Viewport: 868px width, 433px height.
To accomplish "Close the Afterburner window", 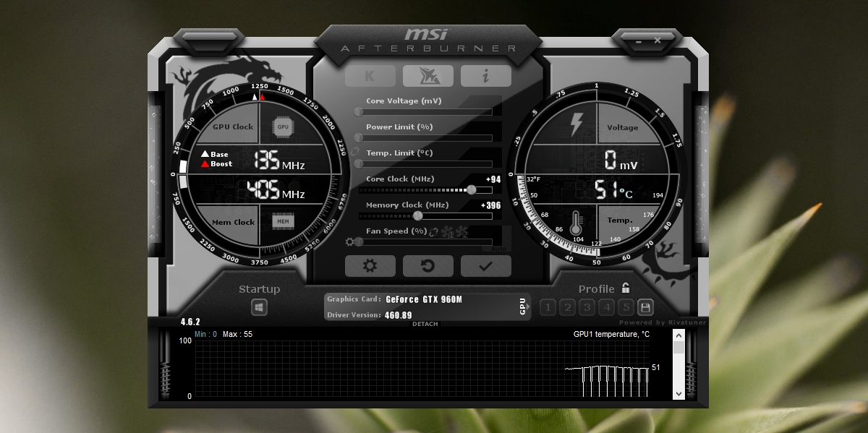I will click(x=658, y=40).
